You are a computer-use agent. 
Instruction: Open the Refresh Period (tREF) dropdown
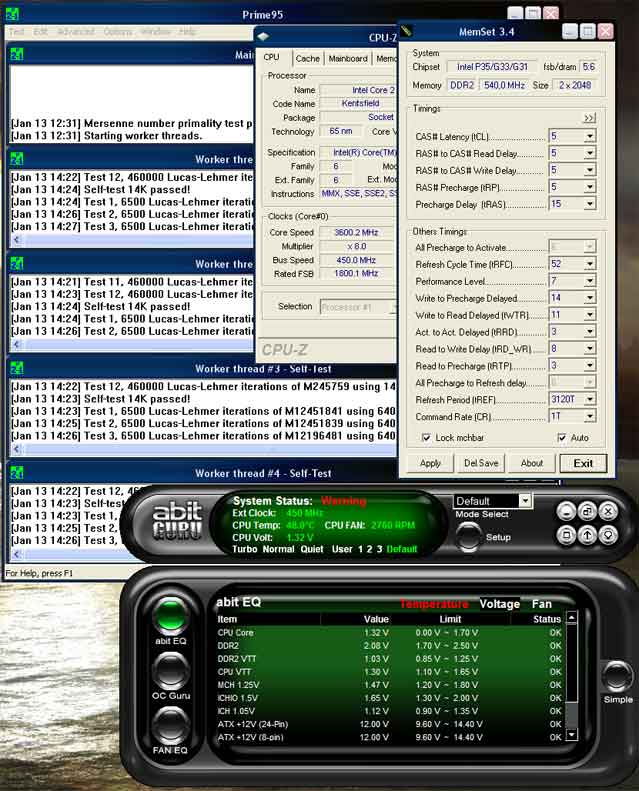pyautogui.click(x=589, y=399)
